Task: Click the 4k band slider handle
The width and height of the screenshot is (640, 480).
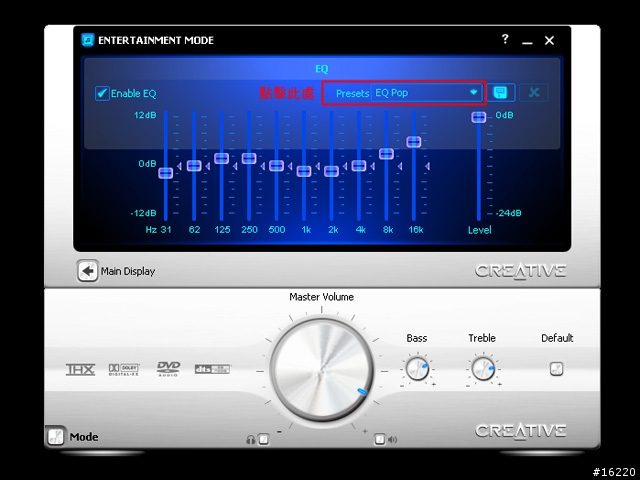Action: 359,165
